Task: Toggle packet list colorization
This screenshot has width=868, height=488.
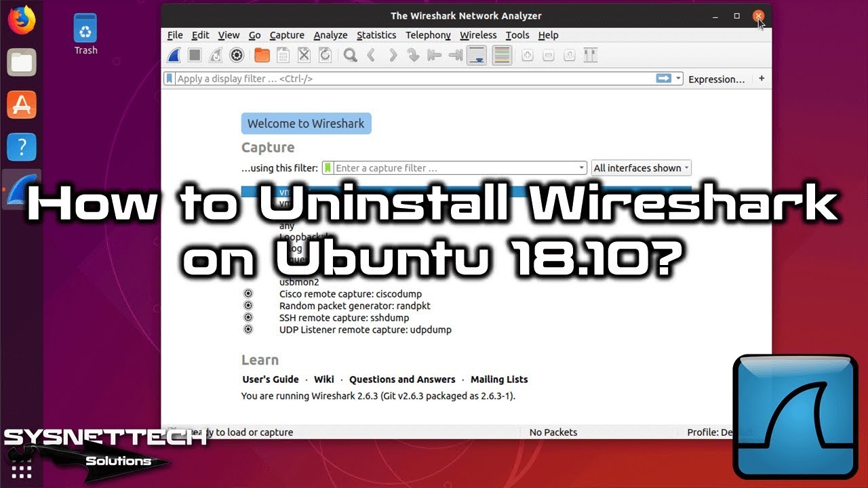Action: tap(502, 55)
